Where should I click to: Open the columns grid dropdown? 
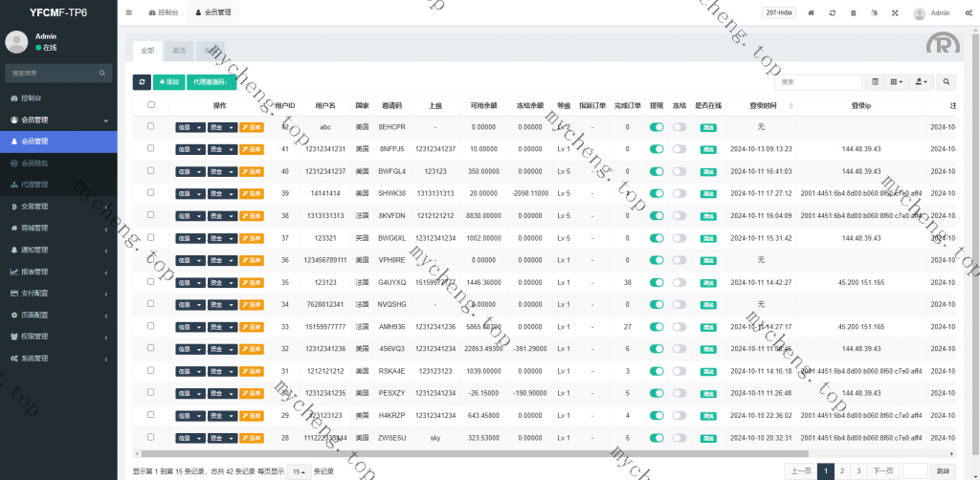pyautogui.click(x=898, y=83)
